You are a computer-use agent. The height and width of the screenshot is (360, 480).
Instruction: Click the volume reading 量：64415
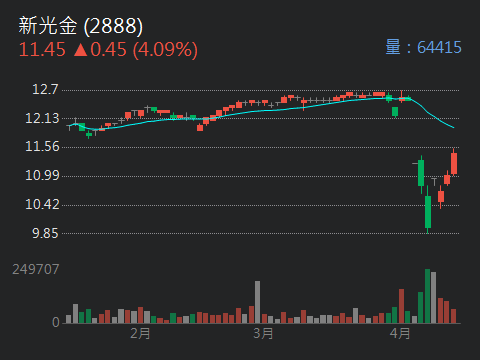click(423, 47)
